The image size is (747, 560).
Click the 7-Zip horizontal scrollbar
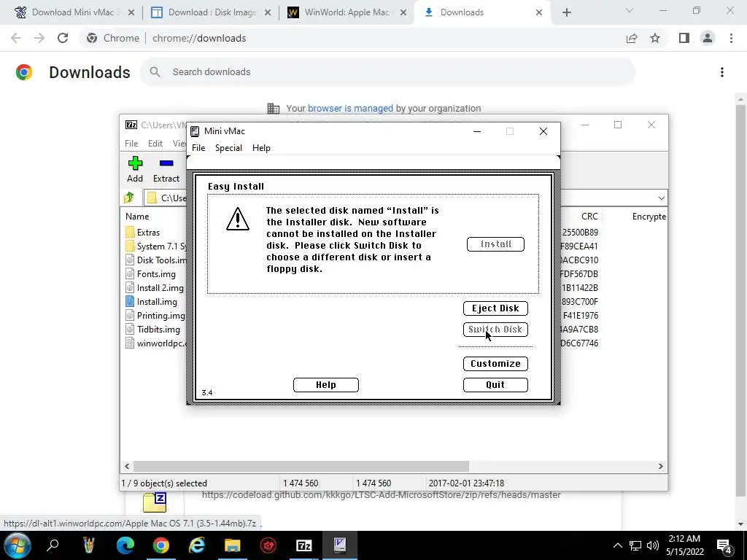pyautogui.click(x=301, y=466)
